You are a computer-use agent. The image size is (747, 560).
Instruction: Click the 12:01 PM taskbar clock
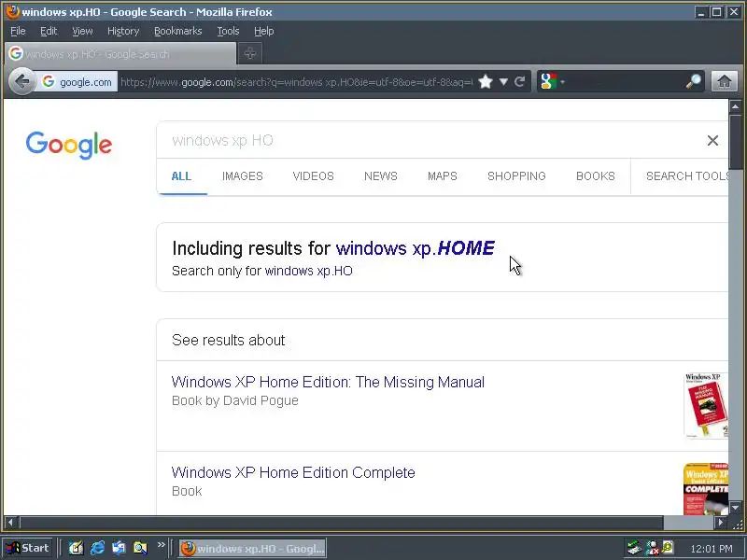click(x=712, y=549)
